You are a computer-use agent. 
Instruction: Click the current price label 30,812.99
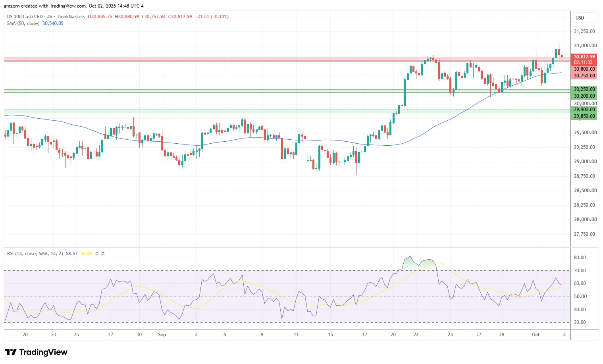[584, 57]
